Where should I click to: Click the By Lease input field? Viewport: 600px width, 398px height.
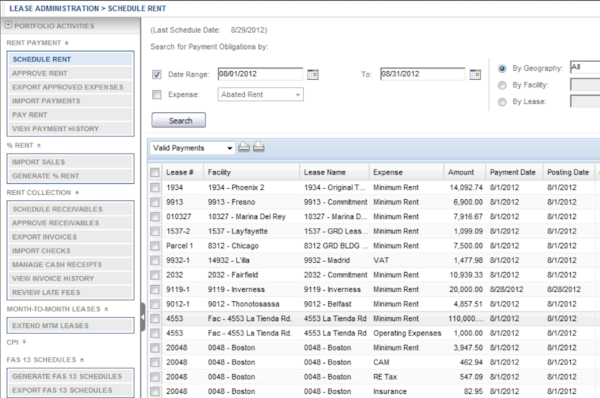point(585,101)
